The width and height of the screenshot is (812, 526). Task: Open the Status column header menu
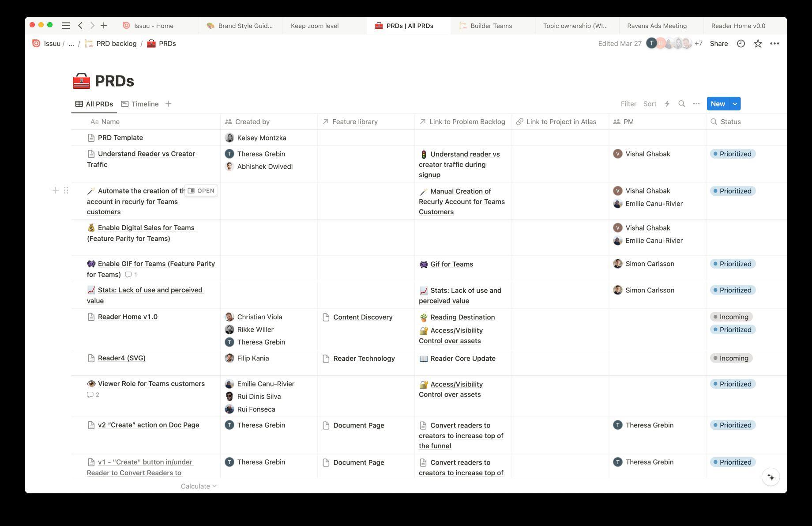747,121
